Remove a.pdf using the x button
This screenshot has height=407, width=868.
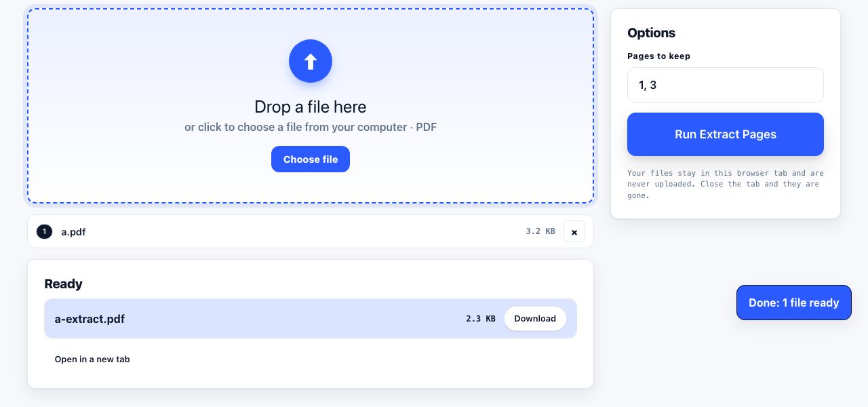574,232
